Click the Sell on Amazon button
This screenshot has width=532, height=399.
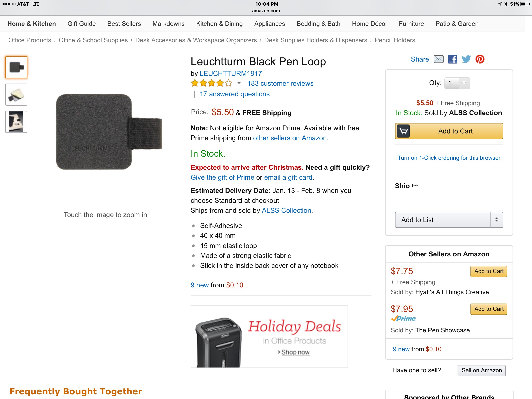point(482,370)
